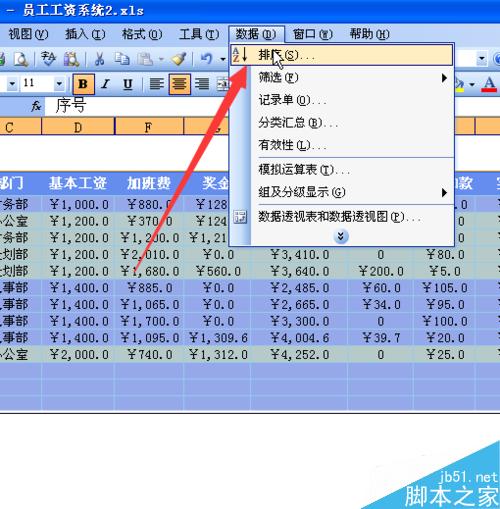Open the 窗口 (Window) menu
The height and width of the screenshot is (509, 500).
point(313,34)
